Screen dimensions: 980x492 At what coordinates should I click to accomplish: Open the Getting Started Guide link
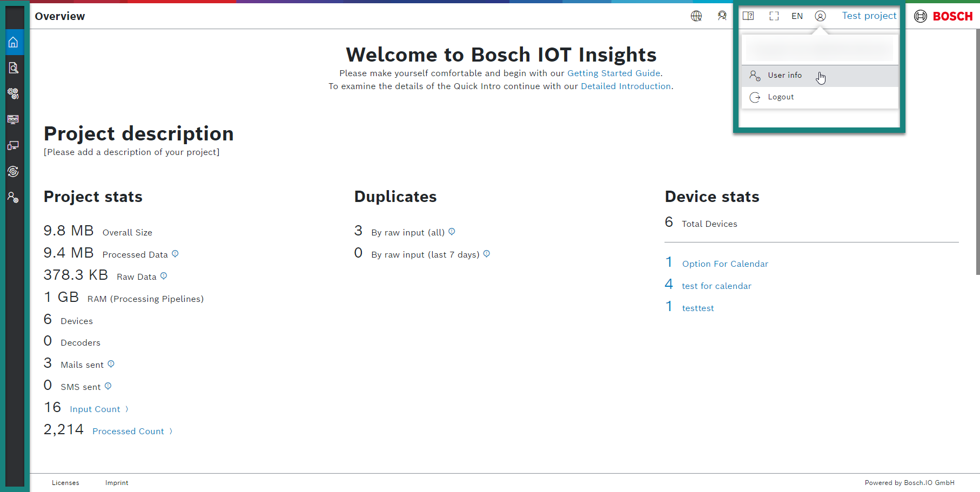click(613, 73)
